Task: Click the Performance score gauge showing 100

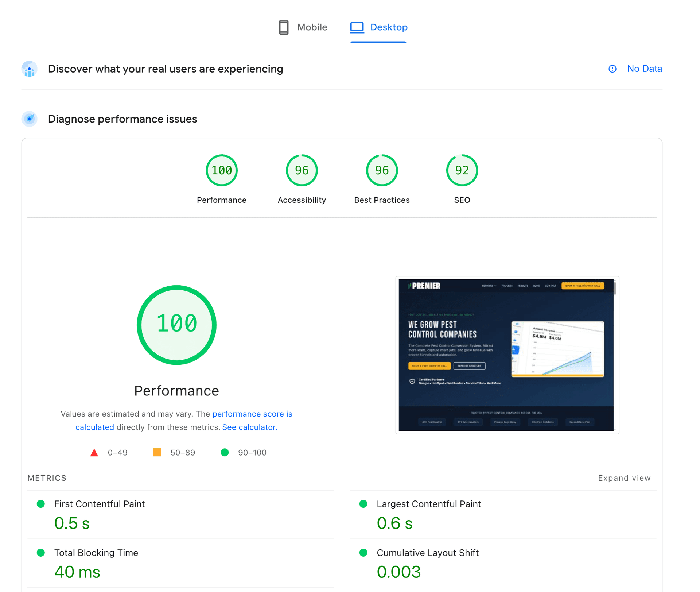Action: pyautogui.click(x=221, y=170)
